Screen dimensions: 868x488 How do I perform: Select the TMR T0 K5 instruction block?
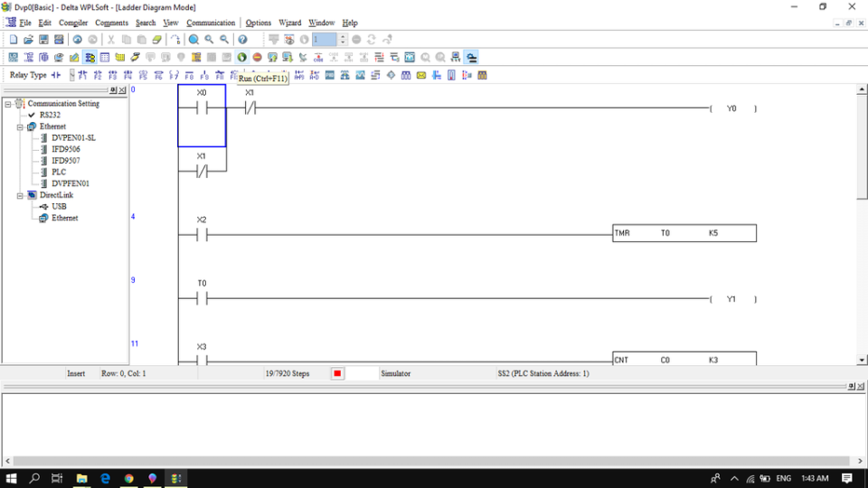pyautogui.click(x=684, y=233)
